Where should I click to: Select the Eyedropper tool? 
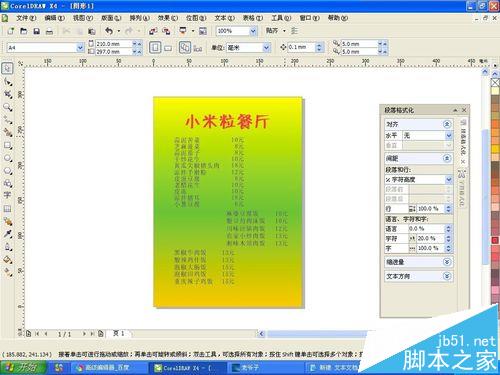(7, 234)
